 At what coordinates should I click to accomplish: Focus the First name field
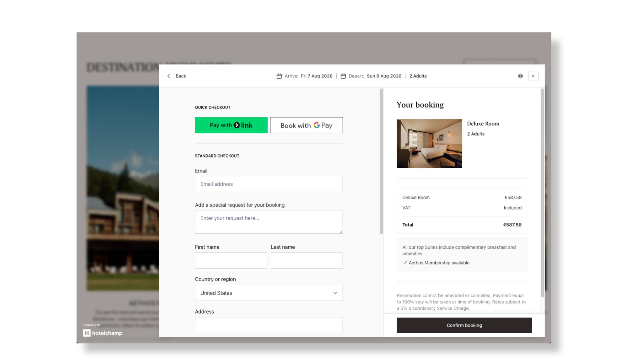coord(231,261)
